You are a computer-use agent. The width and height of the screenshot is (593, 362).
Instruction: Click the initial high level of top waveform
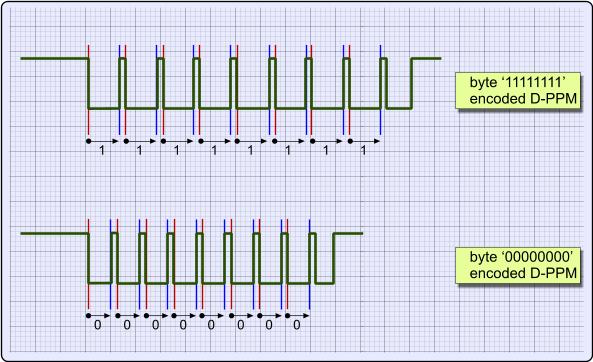(x=54, y=58)
